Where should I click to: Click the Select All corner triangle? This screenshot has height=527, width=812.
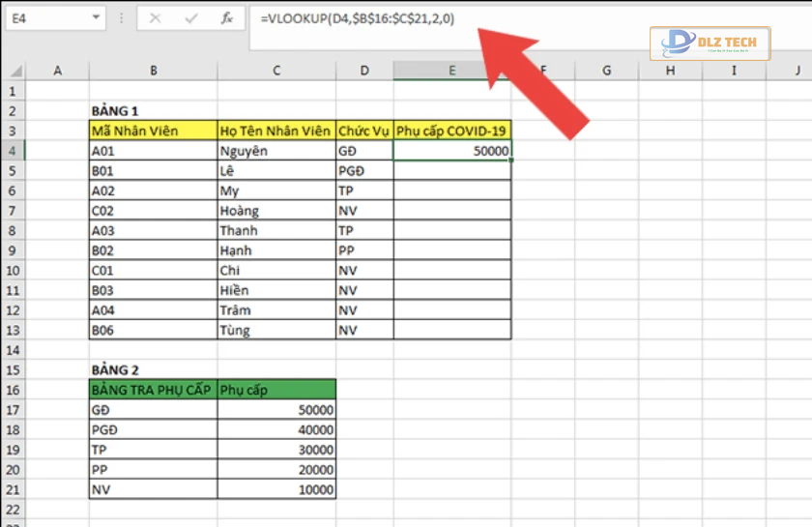coord(14,71)
